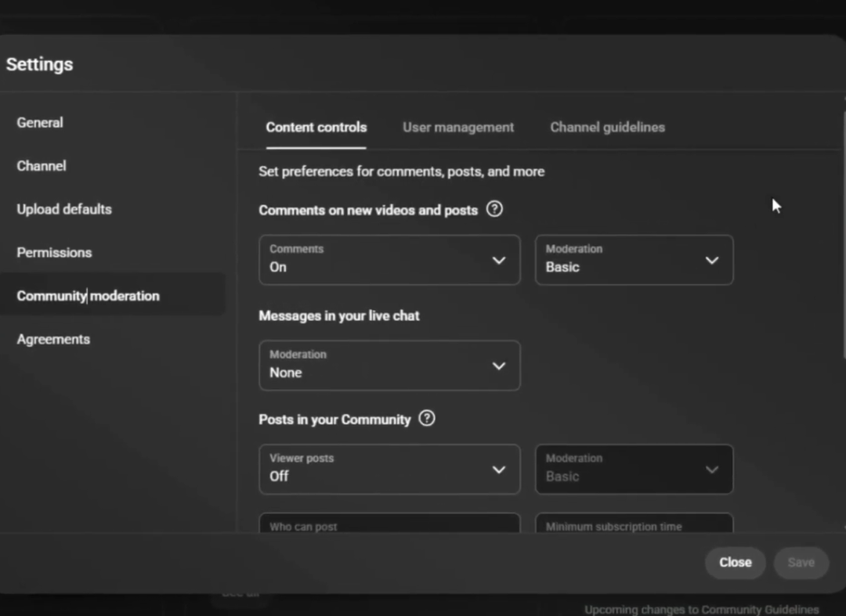This screenshot has width=846, height=616.
Task: Open the Comments On dropdown
Action: [x=389, y=260]
